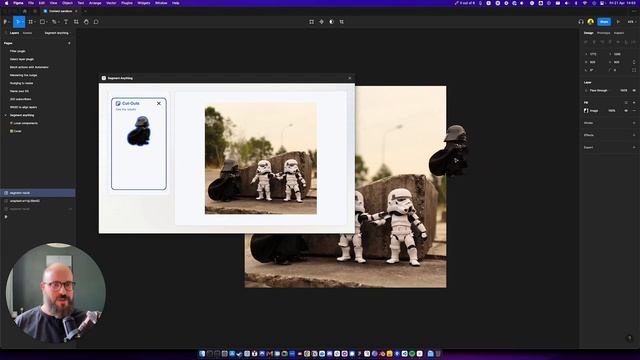Toggle the Image fill visibility eye
Image resolution: width=640 pixels, height=360 pixels.
[x=626, y=111]
